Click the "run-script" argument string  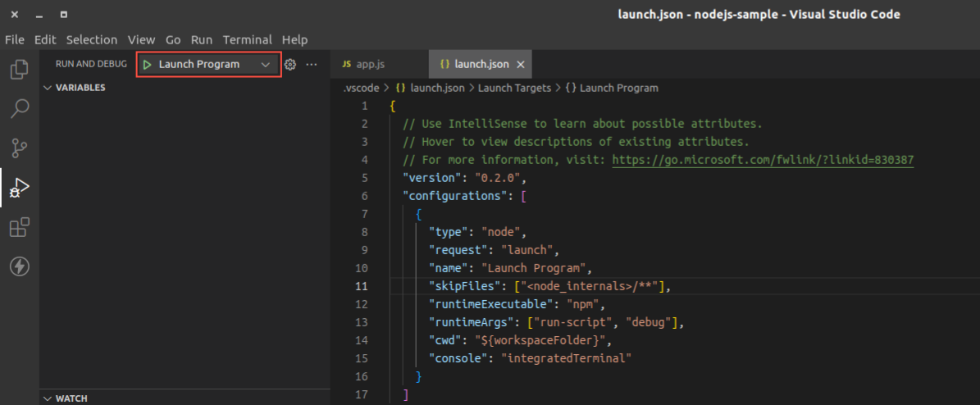[x=574, y=322]
